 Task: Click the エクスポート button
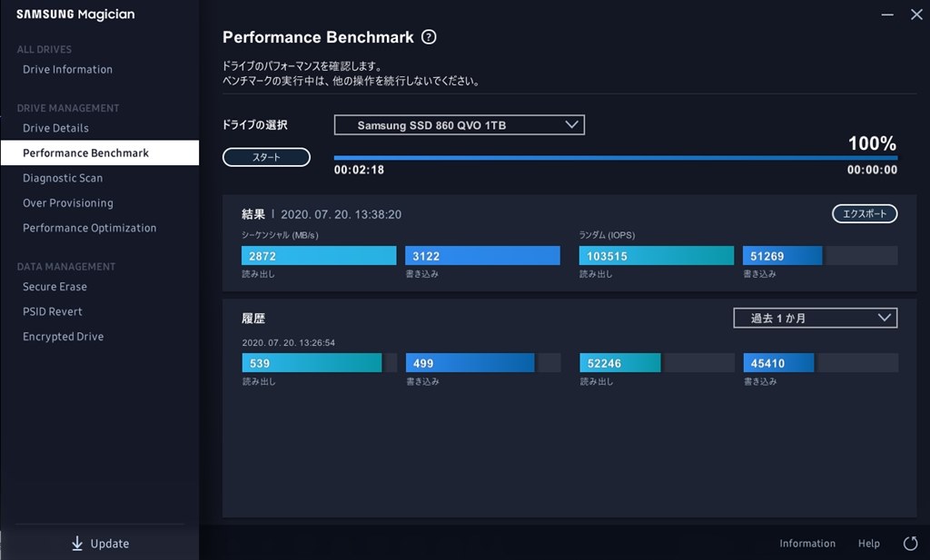tap(865, 214)
